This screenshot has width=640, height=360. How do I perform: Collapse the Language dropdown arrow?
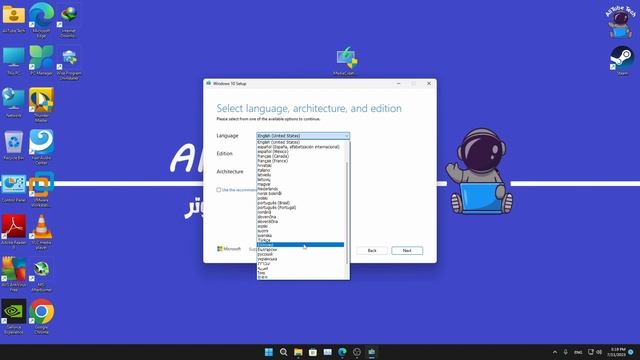click(347, 136)
